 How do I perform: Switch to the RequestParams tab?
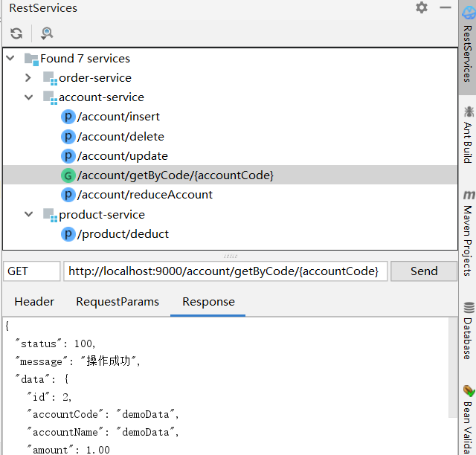click(118, 302)
